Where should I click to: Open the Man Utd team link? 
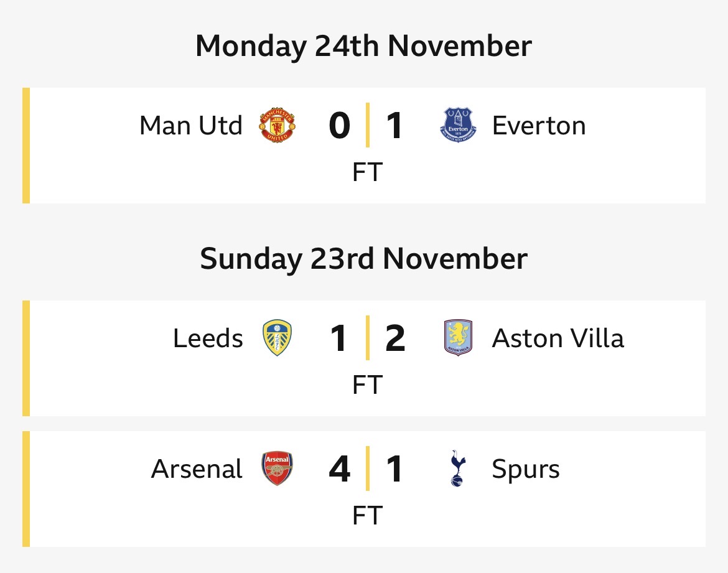191,126
